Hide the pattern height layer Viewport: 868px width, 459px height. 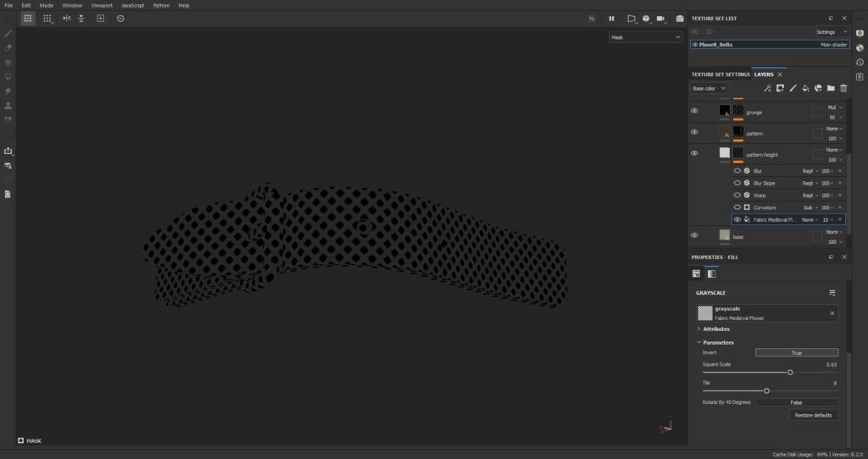(694, 153)
